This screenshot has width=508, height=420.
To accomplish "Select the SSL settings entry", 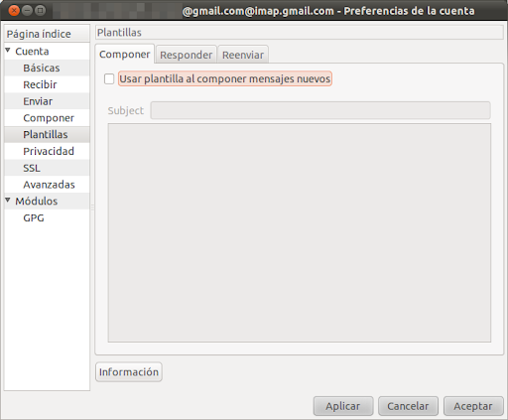I will [32, 168].
